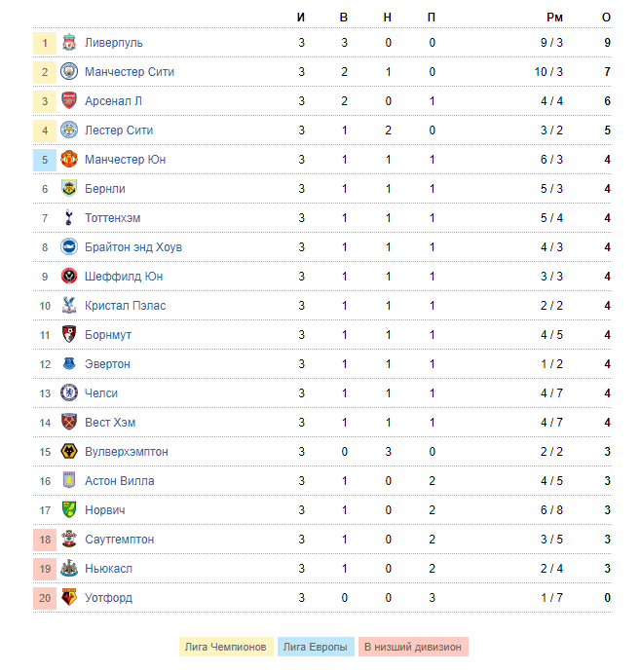Open the Саутгемптон team link
Viewport: 641px width, 672px height.
(x=119, y=540)
